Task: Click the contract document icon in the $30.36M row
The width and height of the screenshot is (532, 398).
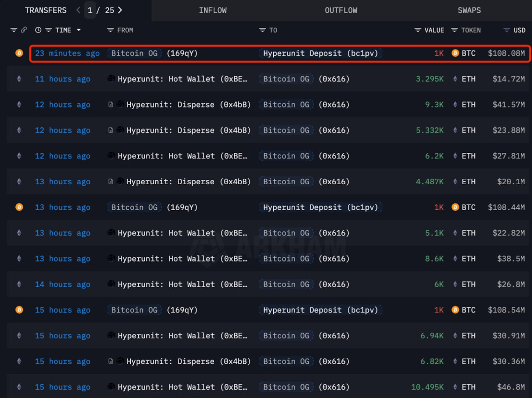Action: pyautogui.click(x=111, y=361)
